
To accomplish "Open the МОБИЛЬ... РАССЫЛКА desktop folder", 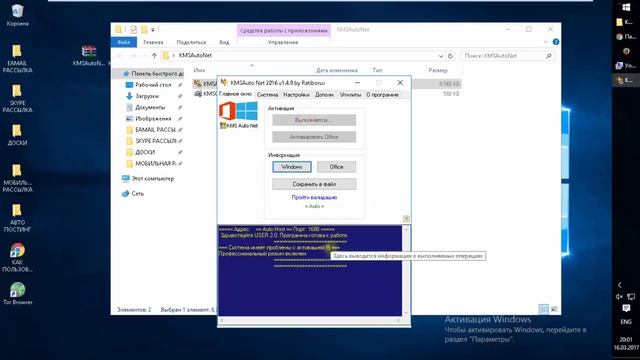I will point(17,178).
